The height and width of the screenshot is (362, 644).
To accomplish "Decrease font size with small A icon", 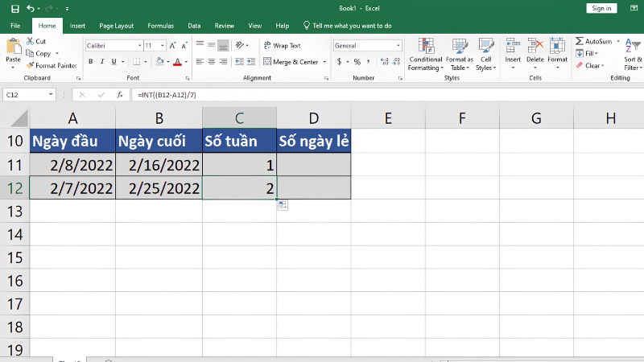I will click(184, 46).
